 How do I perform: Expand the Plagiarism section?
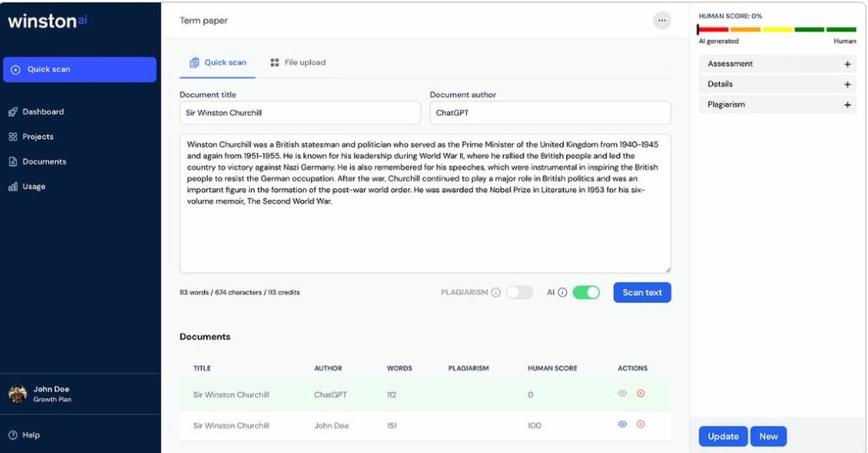[x=777, y=104]
